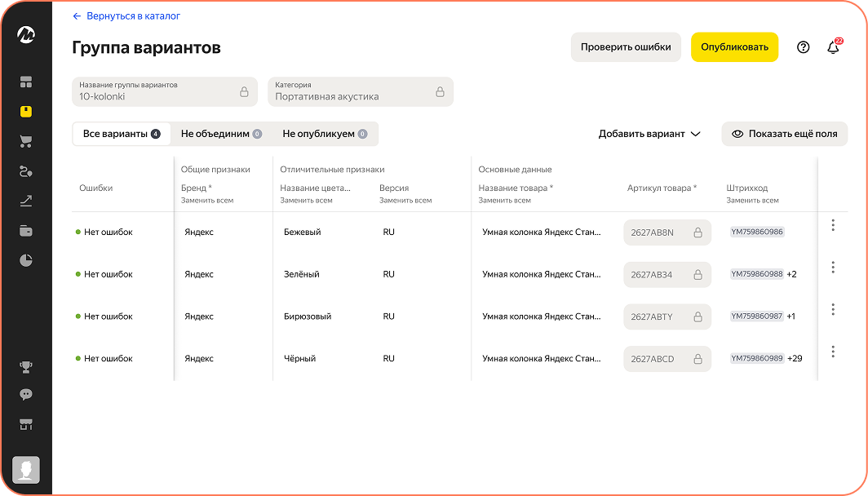Click the Опубликовать button
The height and width of the screenshot is (496, 868).
point(734,47)
